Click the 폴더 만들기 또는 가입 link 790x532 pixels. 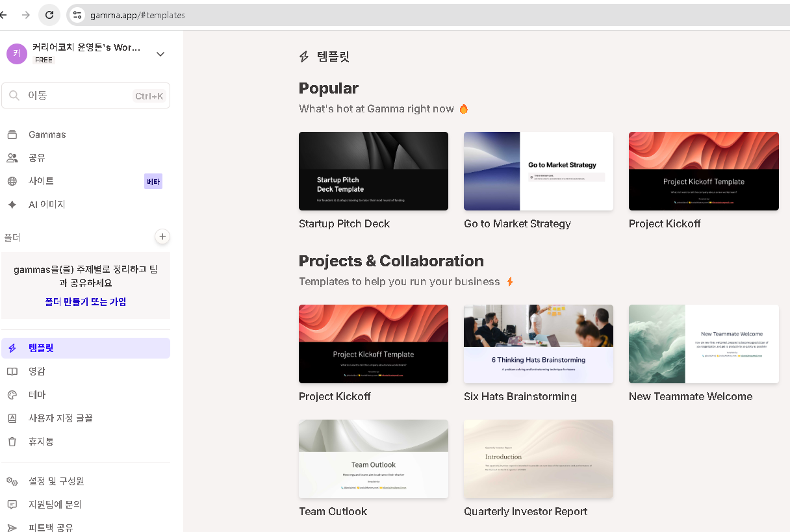(x=86, y=301)
